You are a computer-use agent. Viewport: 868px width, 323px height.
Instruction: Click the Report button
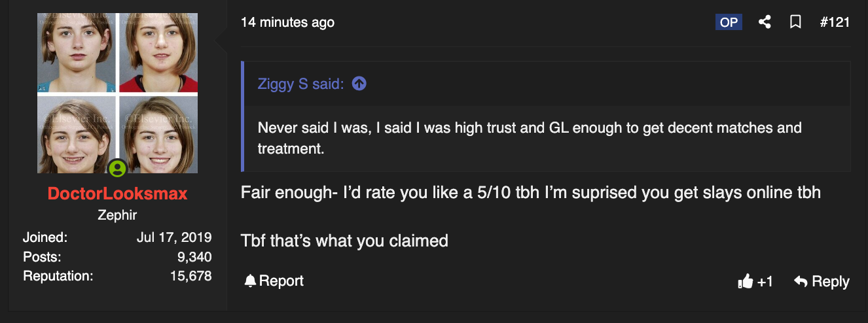pyautogui.click(x=274, y=281)
